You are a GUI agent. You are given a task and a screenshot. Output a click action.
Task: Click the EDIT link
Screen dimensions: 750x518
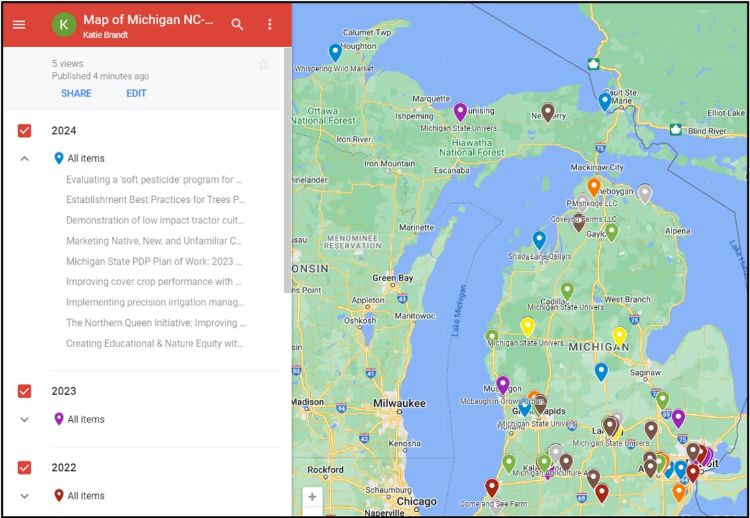pos(136,93)
